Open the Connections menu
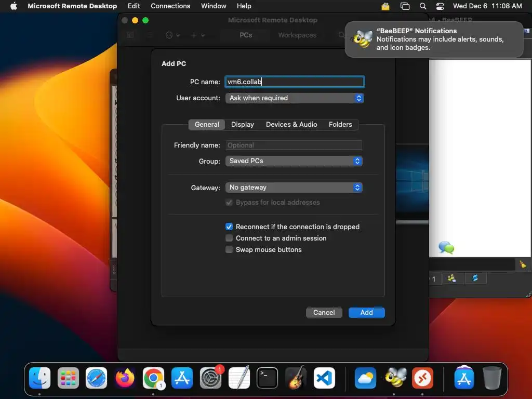Image resolution: width=532 pixels, height=399 pixels. click(170, 6)
